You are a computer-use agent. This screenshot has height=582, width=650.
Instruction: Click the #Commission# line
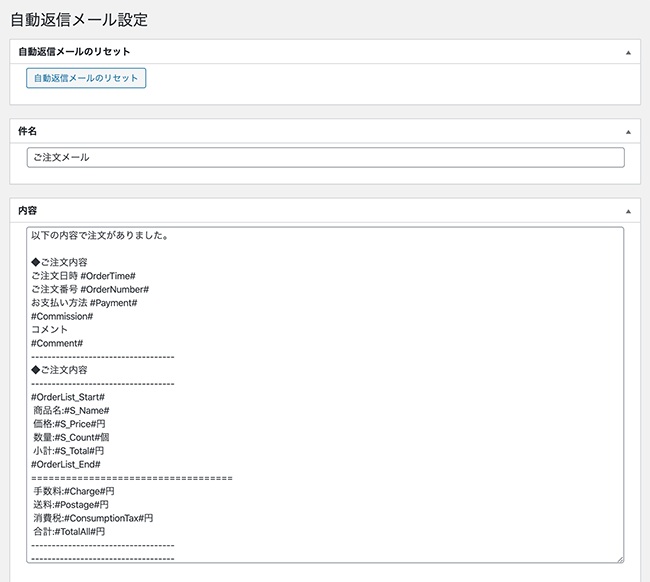pos(62,316)
